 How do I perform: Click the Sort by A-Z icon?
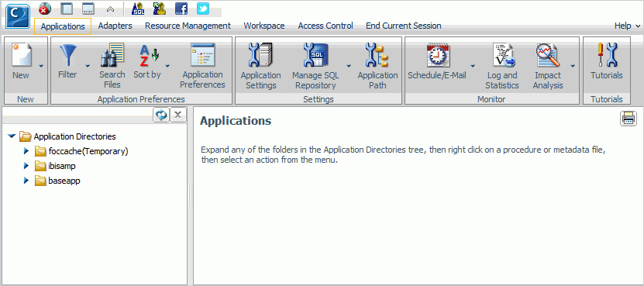pos(148,55)
